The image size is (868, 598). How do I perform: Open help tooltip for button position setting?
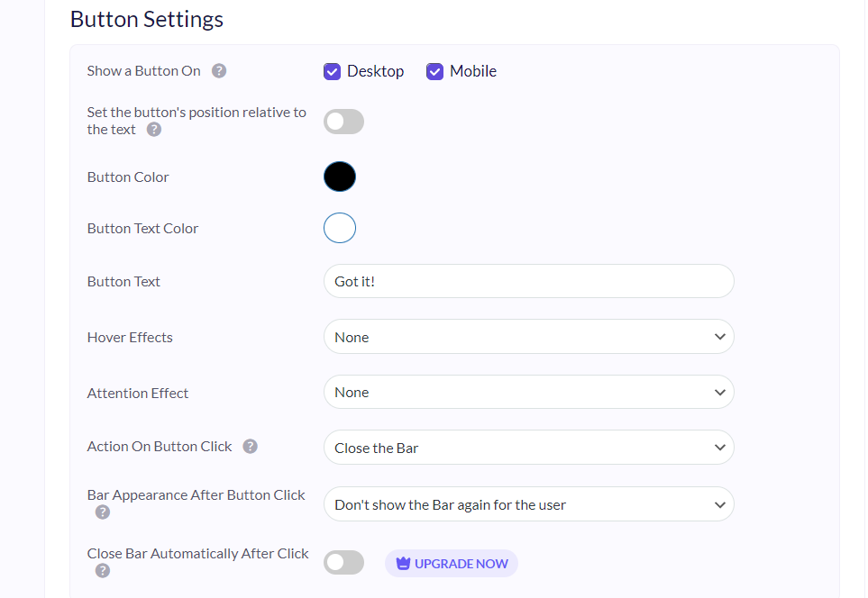[154, 130]
